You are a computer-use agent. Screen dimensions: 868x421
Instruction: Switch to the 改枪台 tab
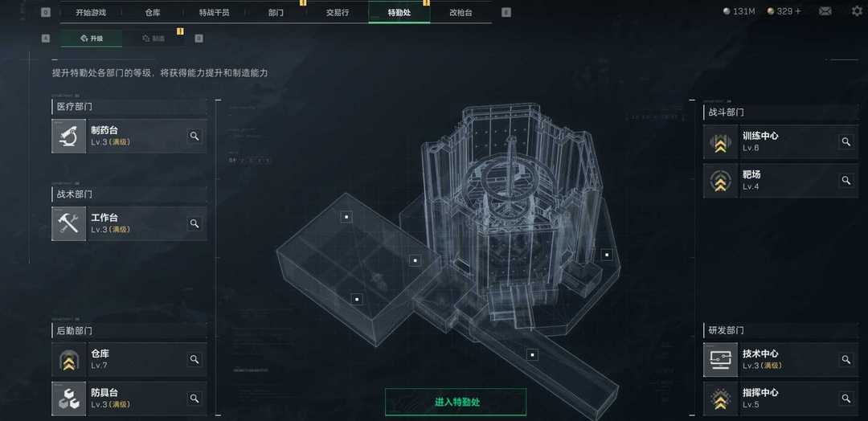[x=461, y=12]
